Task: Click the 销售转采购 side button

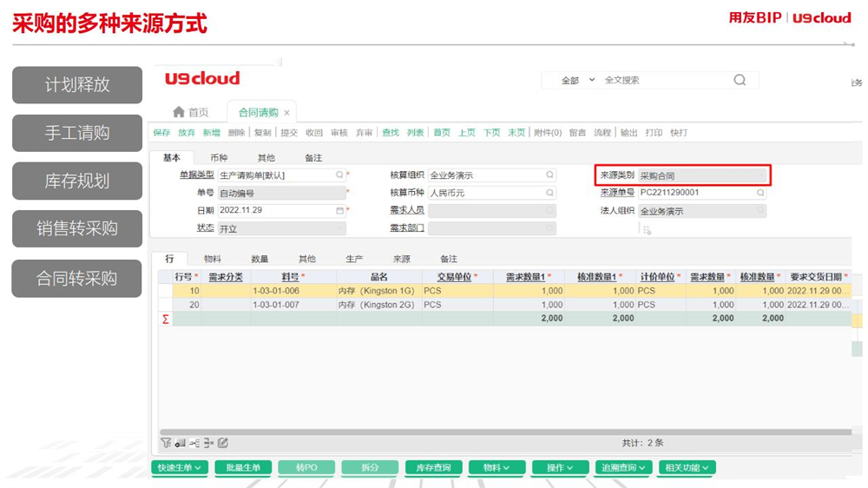Action: pyautogui.click(x=77, y=228)
